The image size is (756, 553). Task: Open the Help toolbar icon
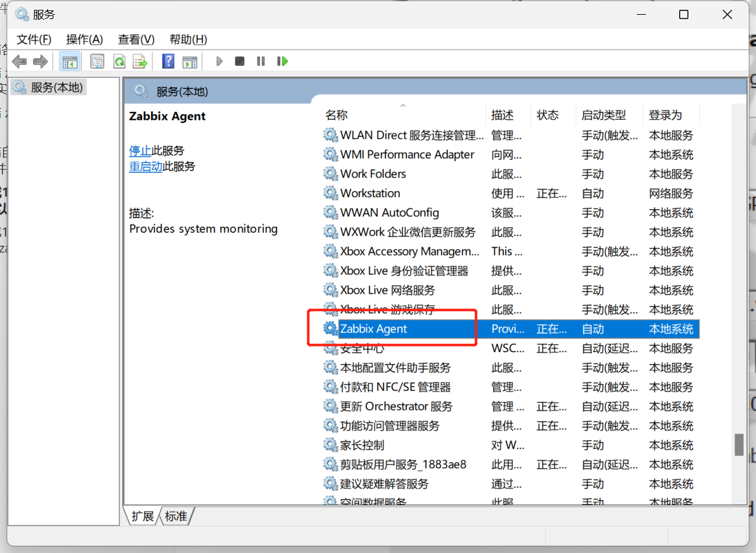[168, 61]
